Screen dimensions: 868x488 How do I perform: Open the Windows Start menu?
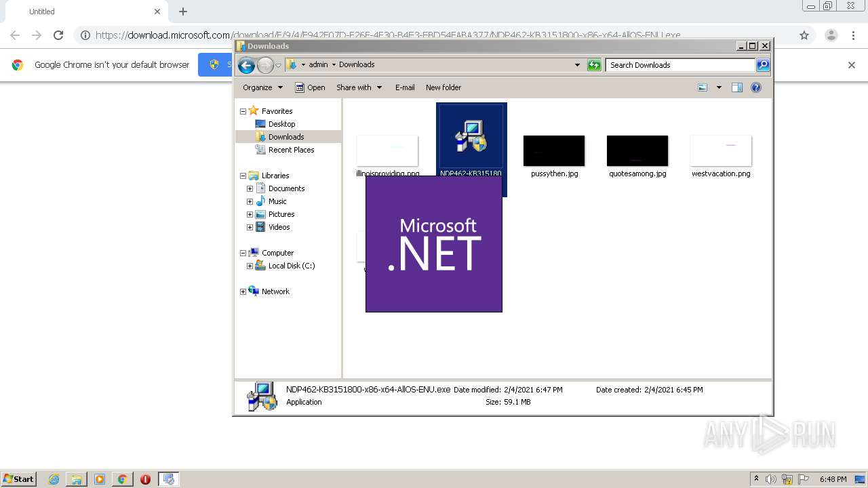tap(19, 479)
